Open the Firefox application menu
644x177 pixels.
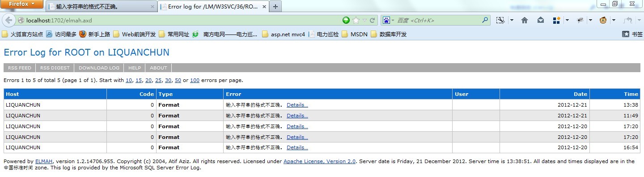[x=22, y=4]
